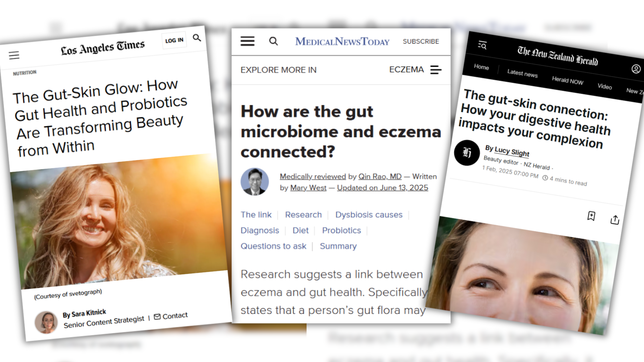Click the Medical News Today search icon
This screenshot has width=644, height=362.
(273, 41)
